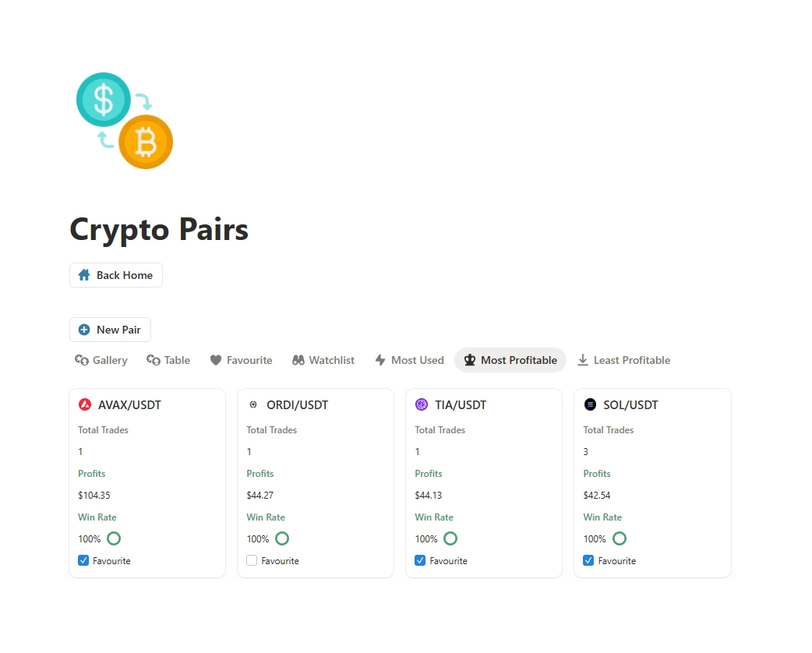Screen dimensions: 812x653
Task: Select the binoculars Watchlist icon
Action: pyautogui.click(x=298, y=359)
